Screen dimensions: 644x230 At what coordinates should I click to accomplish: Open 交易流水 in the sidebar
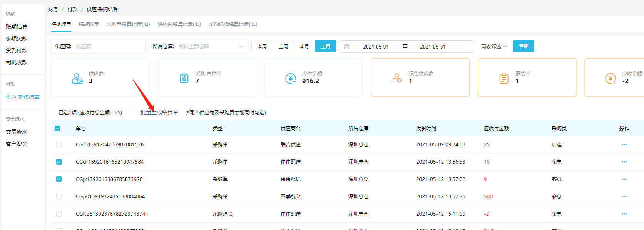pos(17,132)
